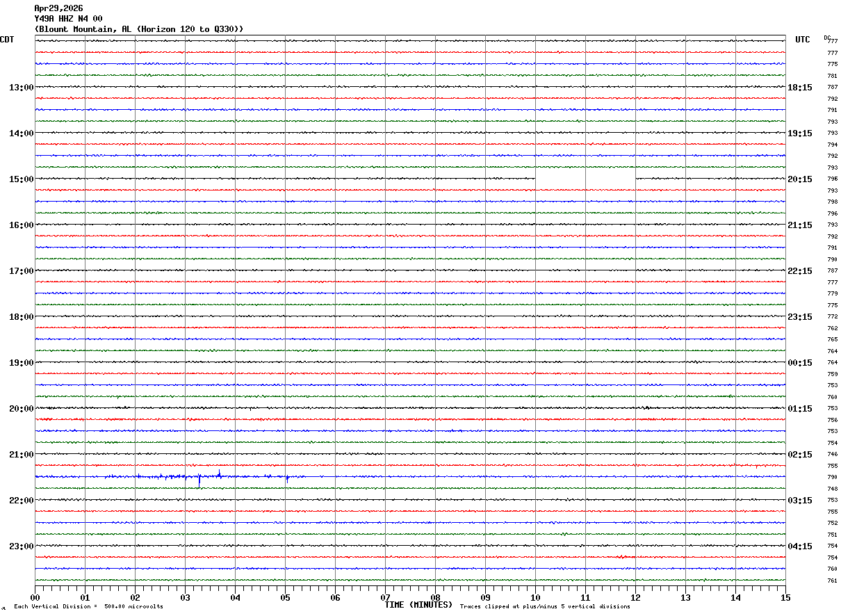Click the 13:00 CDT time label
Screen dimensions: 841x616
21,87
